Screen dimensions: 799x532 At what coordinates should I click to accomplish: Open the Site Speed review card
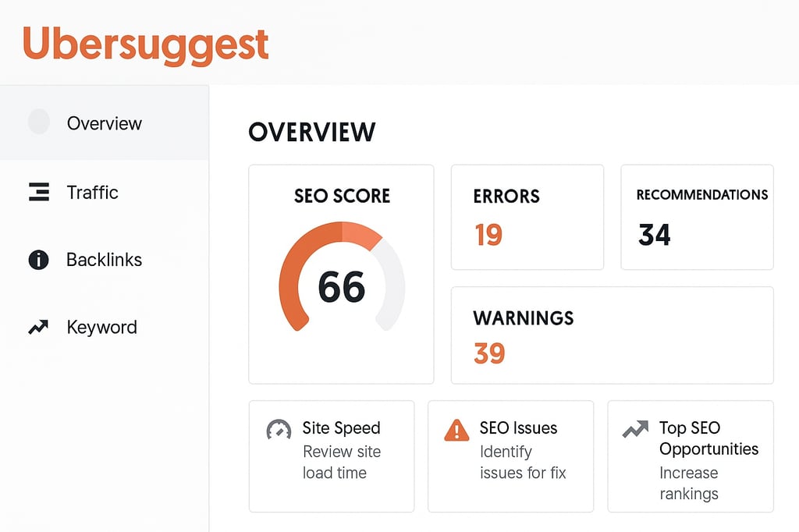[x=332, y=456]
